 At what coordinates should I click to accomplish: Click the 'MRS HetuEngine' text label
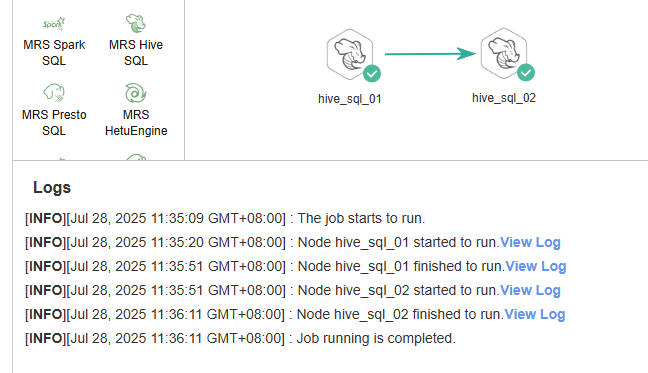(x=136, y=123)
